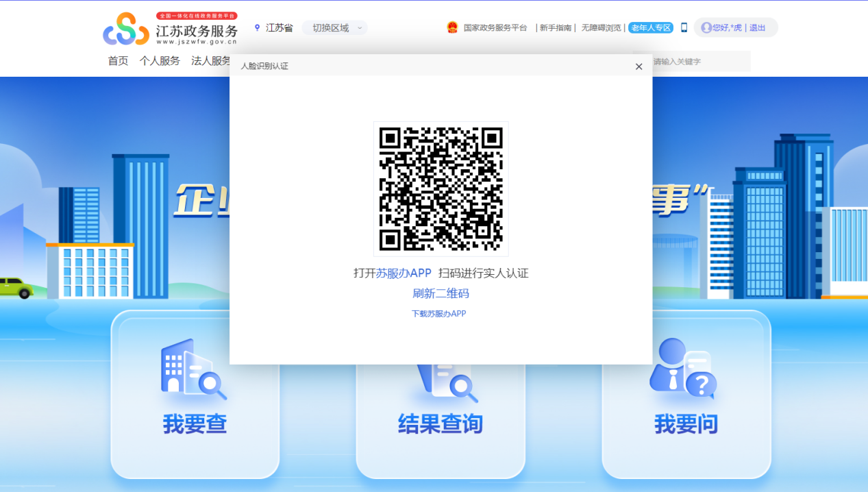The width and height of the screenshot is (868, 492).
Task: Open 国家政务服务平台 link
Action: [x=495, y=28]
